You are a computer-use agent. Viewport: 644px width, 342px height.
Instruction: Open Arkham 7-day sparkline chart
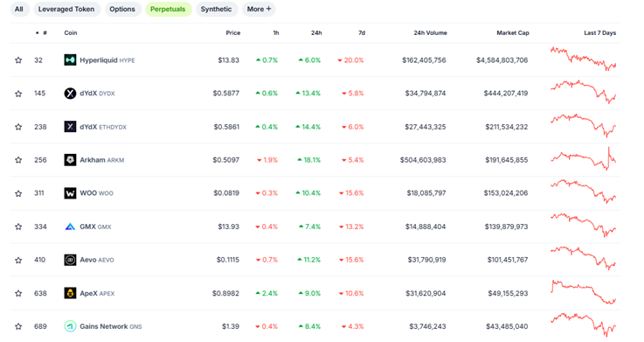583,158
